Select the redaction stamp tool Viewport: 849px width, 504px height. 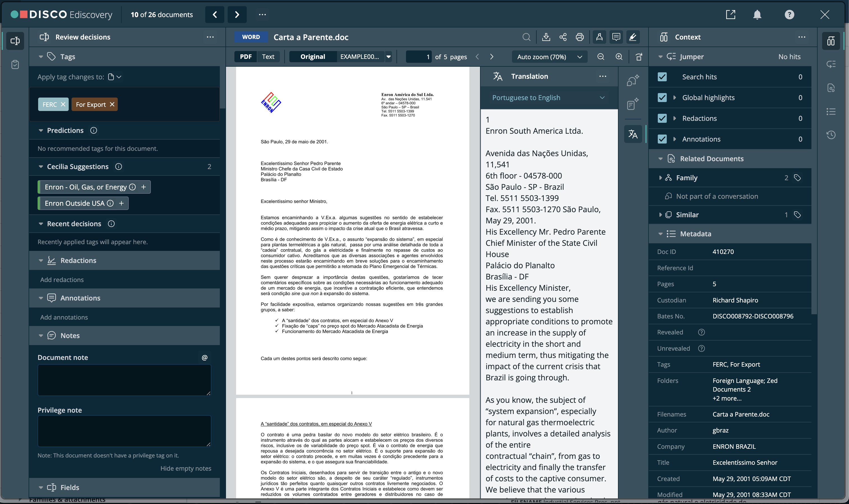[599, 37]
